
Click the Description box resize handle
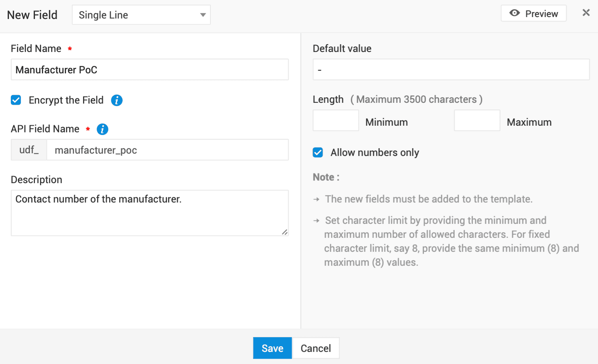click(x=285, y=232)
